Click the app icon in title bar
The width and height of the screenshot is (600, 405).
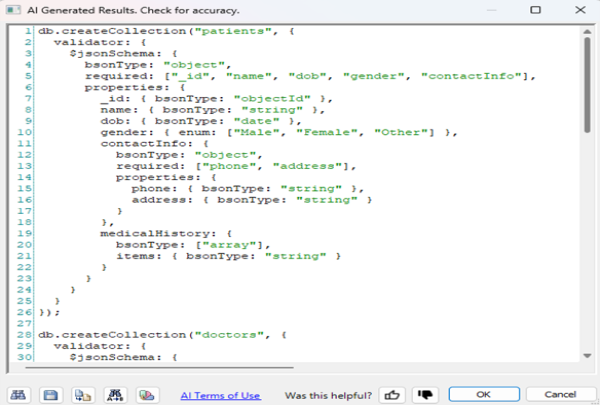coord(15,9)
